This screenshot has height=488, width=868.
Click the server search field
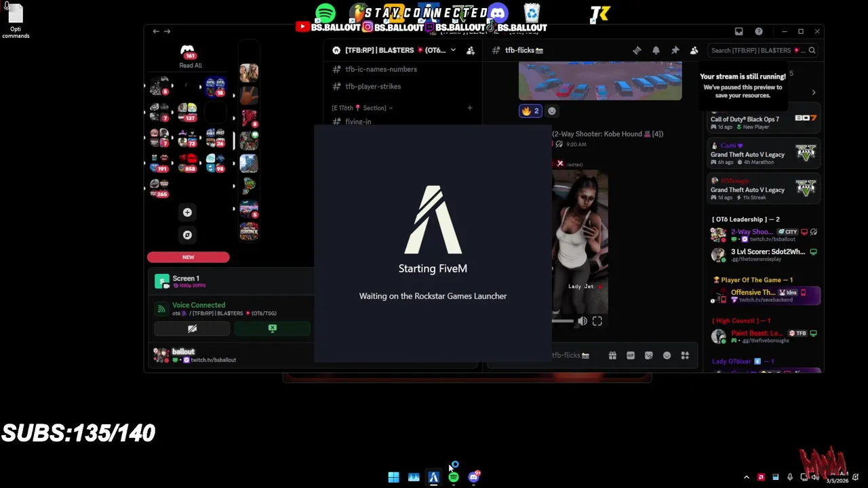pos(762,50)
